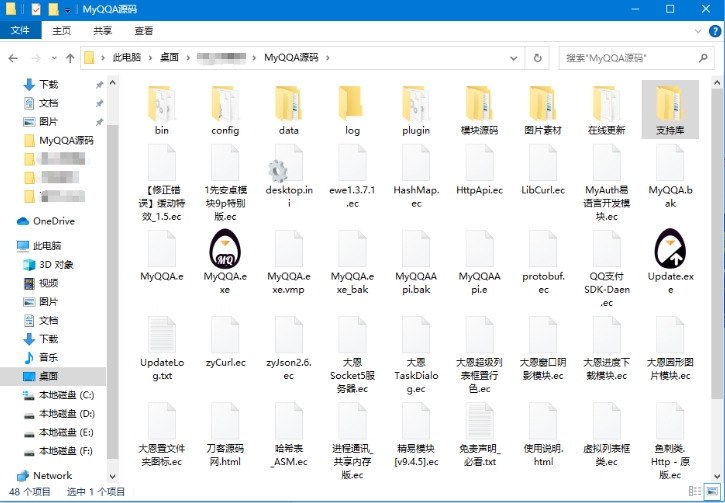The height and width of the screenshot is (503, 725).
Task: Select 桌面 in navigation pane
Action: click(x=53, y=376)
